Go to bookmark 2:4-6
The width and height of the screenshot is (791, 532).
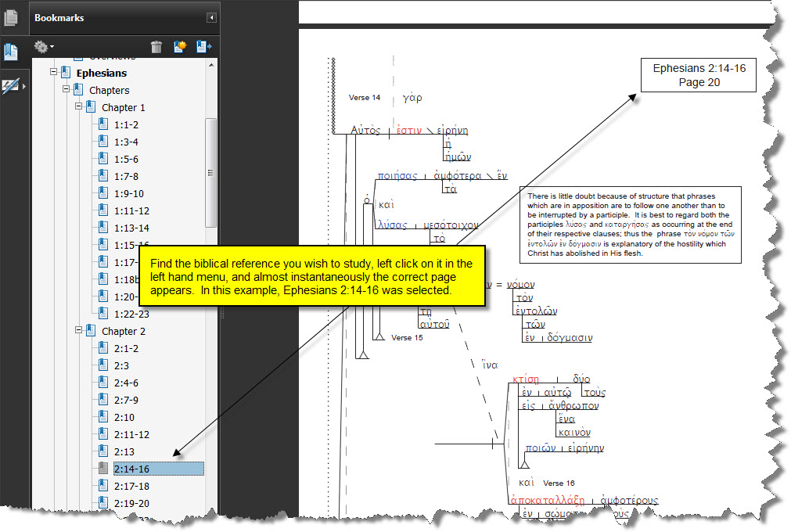coord(126,383)
